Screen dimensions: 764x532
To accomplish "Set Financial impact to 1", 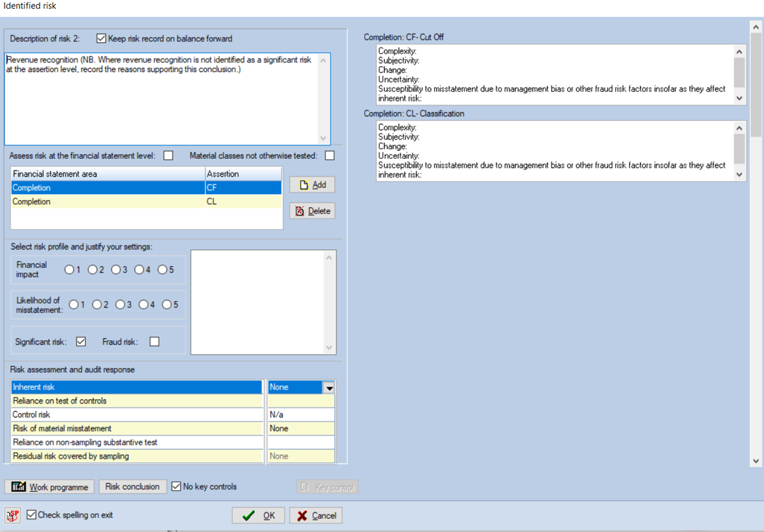I will 69,270.
